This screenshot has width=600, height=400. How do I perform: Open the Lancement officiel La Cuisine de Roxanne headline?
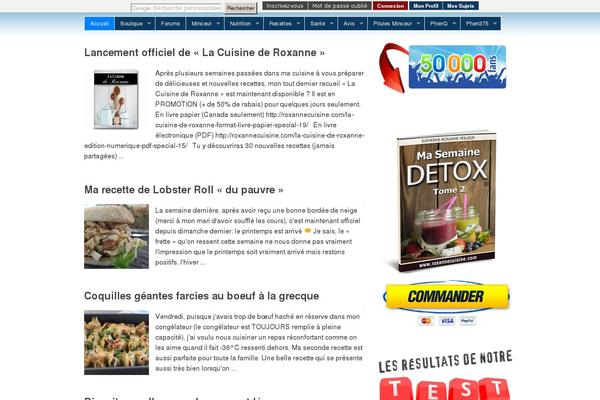point(204,52)
